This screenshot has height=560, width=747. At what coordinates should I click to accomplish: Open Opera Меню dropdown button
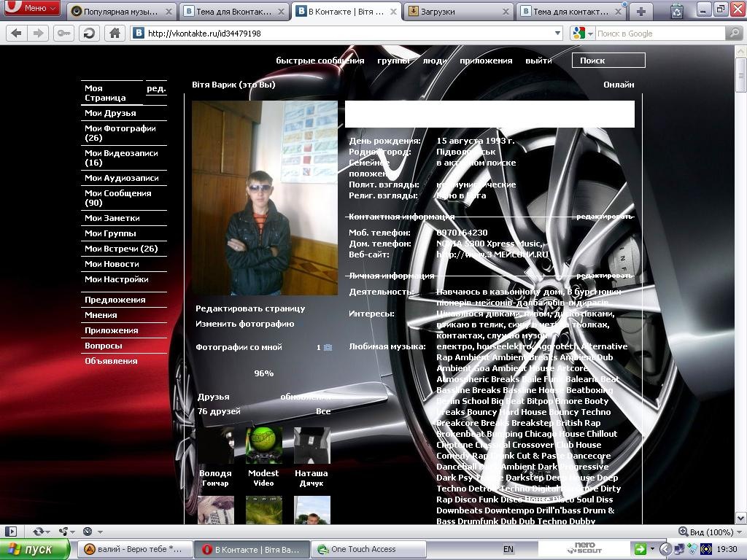[x=32, y=9]
